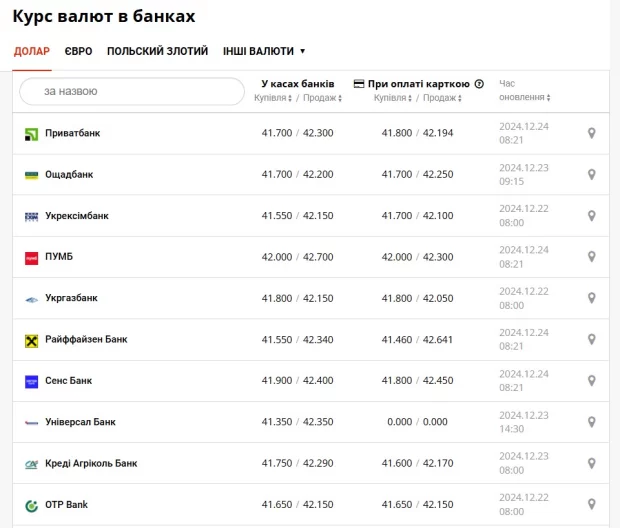
Task: Open map pin for ПУМБ row
Action: click(591, 257)
